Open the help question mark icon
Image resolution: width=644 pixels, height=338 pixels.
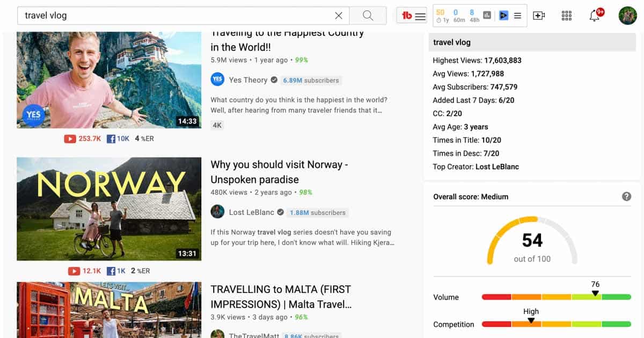pos(626,197)
